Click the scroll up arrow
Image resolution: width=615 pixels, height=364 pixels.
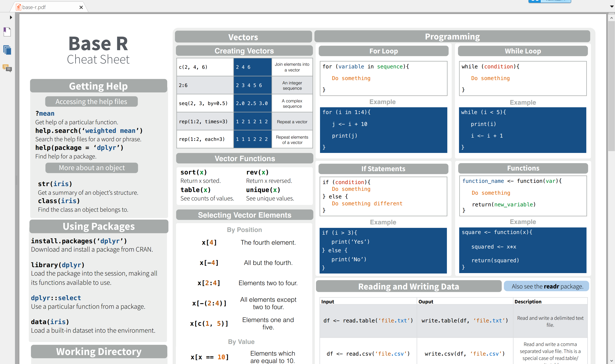(611, 18)
